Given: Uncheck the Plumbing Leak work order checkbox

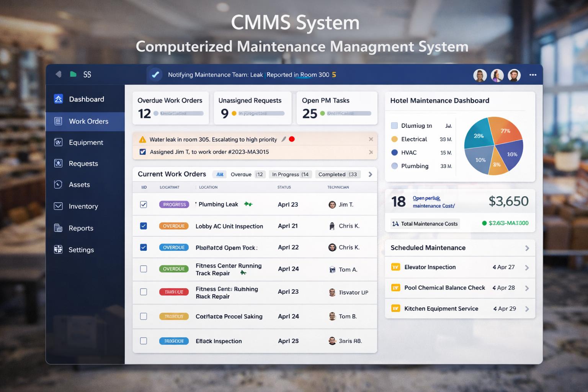Looking at the screenshot, I should coord(144,204).
